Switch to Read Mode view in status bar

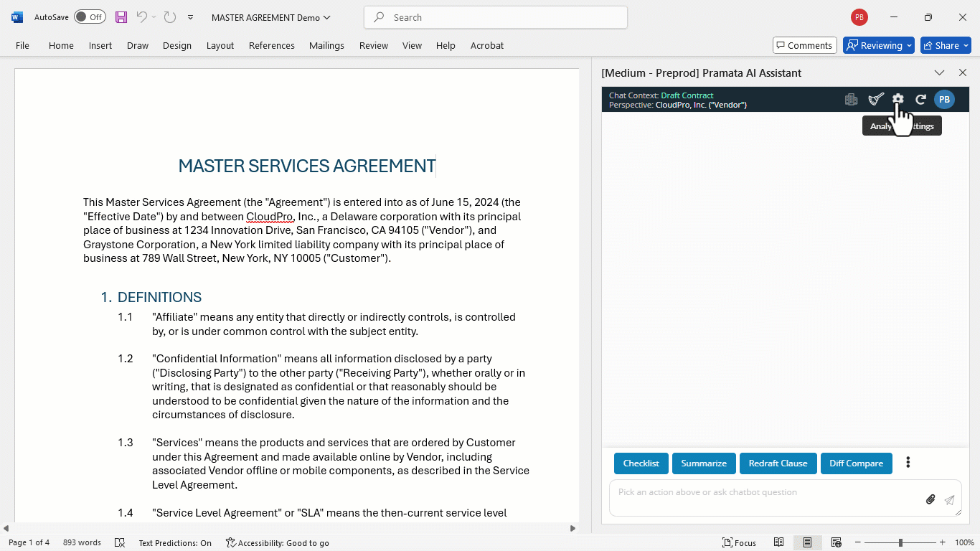point(778,542)
